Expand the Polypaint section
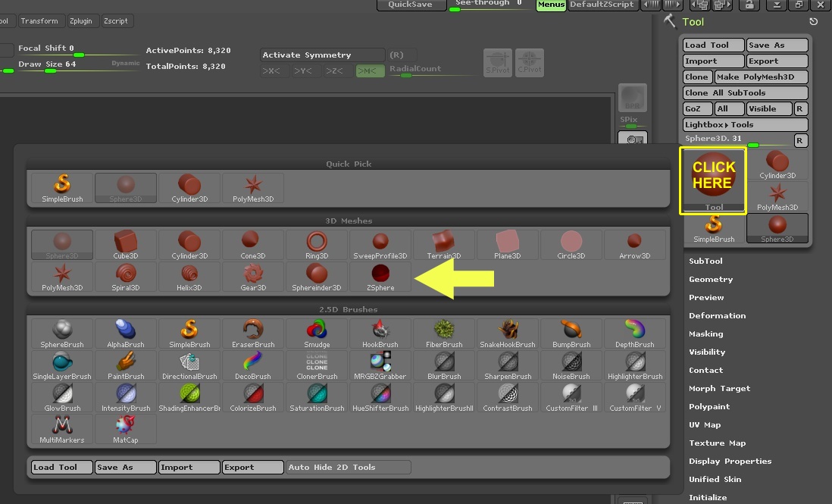Viewport: 832px width, 504px height. (x=709, y=406)
